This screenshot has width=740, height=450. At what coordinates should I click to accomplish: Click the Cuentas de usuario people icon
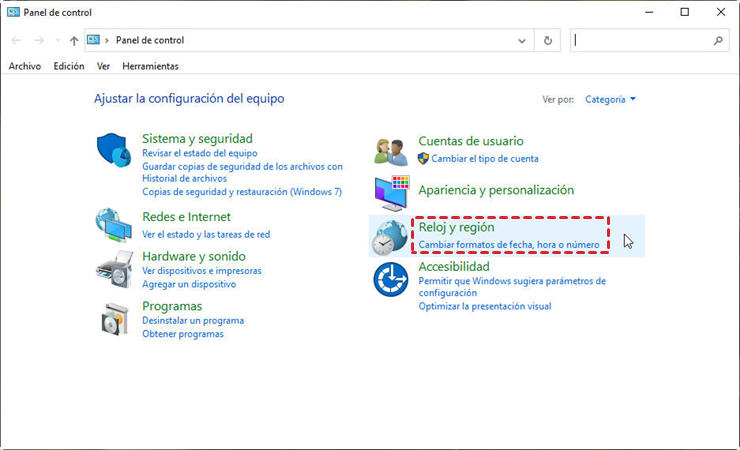click(x=391, y=151)
